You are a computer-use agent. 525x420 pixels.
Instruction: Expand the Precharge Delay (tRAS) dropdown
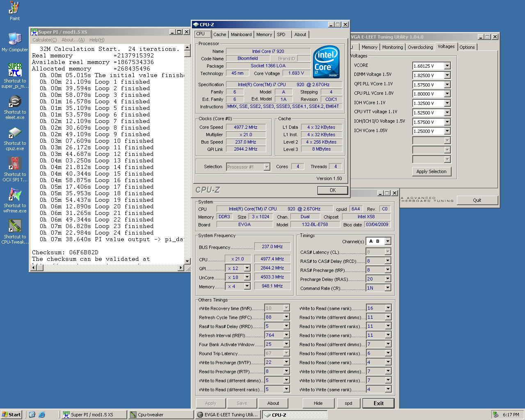click(388, 279)
